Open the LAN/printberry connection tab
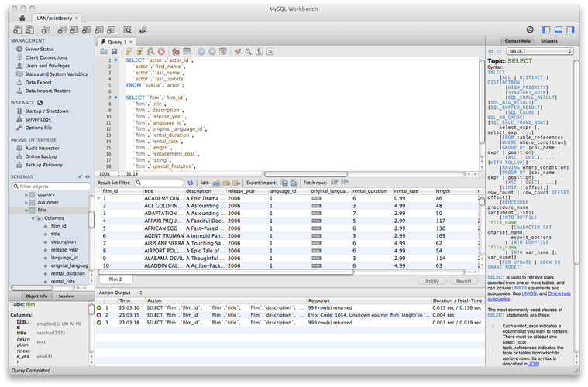Screen dimensions: 588x387 click(57, 18)
